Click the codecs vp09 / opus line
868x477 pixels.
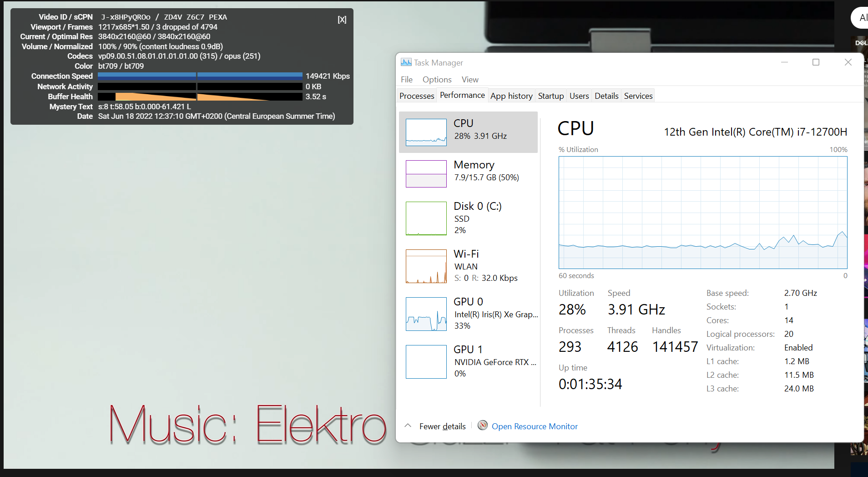(179, 56)
